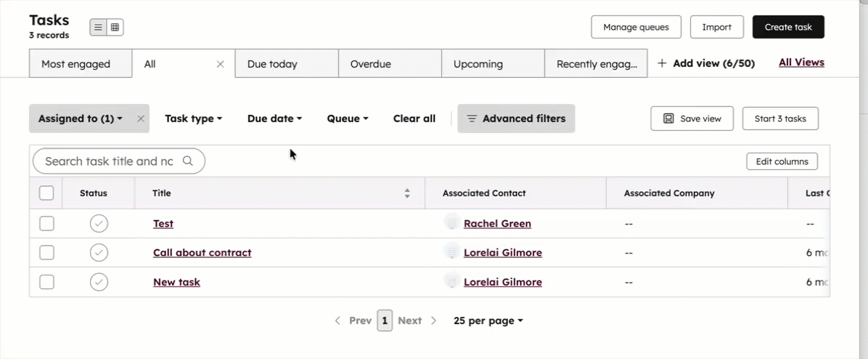Switch to Due today tab
The height and width of the screenshot is (359, 868).
pyautogui.click(x=287, y=64)
